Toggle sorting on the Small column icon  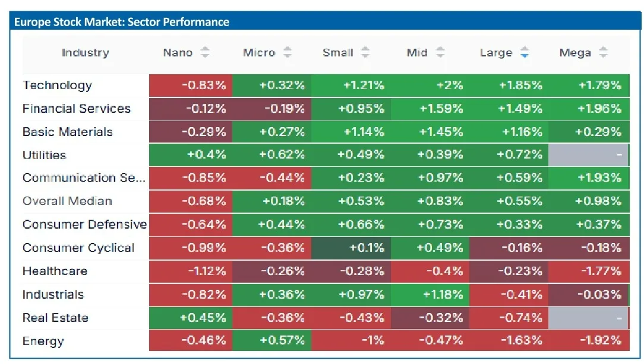pos(365,52)
